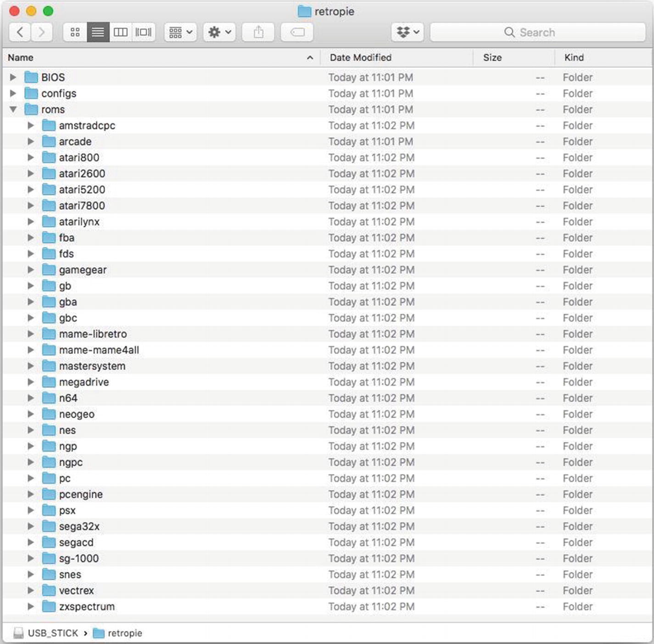Expand the megadrive folder triangle
Image resolution: width=654 pixels, height=644 pixels.
tap(31, 382)
